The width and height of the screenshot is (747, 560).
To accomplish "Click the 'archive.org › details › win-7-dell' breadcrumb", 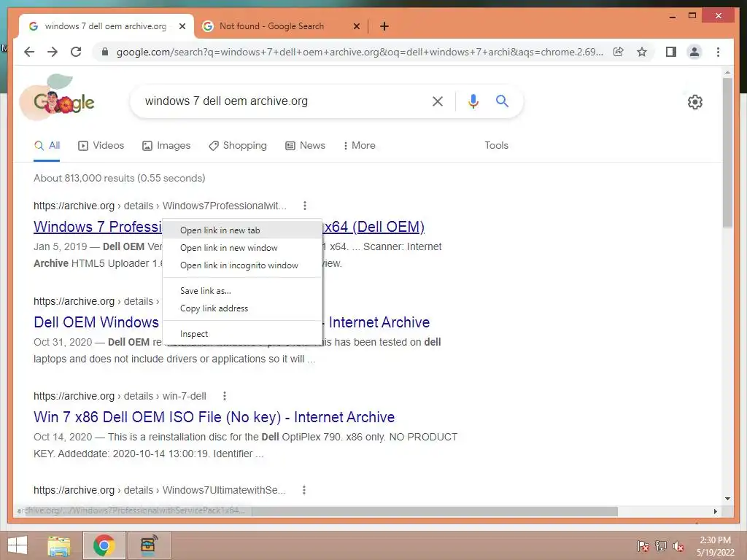I will click(120, 396).
